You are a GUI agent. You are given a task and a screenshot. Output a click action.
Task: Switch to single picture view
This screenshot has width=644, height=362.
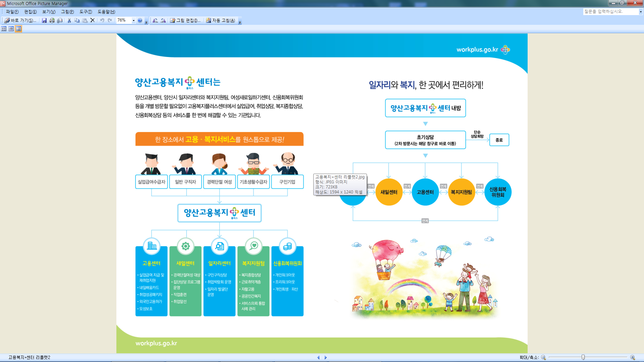[18, 29]
